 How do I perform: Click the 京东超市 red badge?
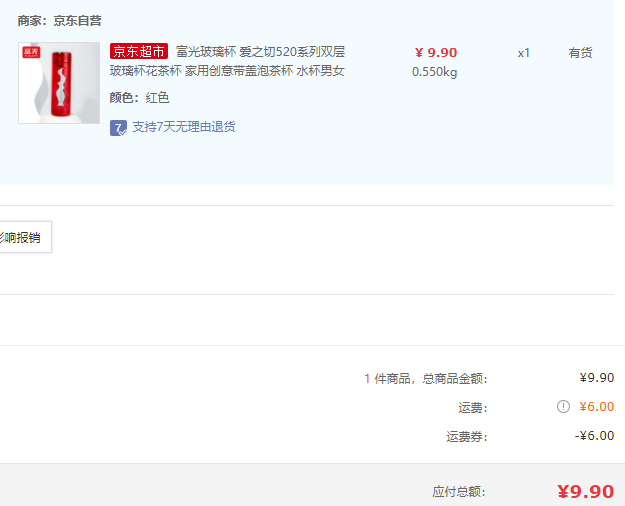click(139, 51)
